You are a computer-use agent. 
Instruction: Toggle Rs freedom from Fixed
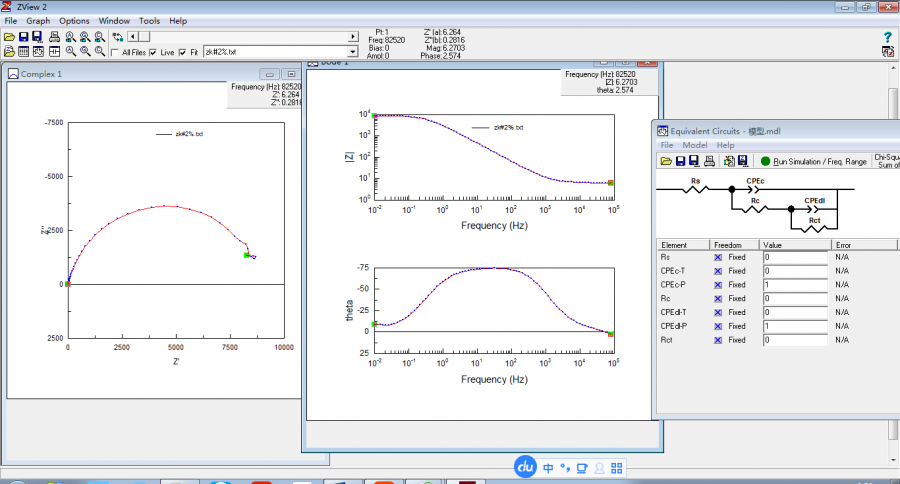click(718, 257)
